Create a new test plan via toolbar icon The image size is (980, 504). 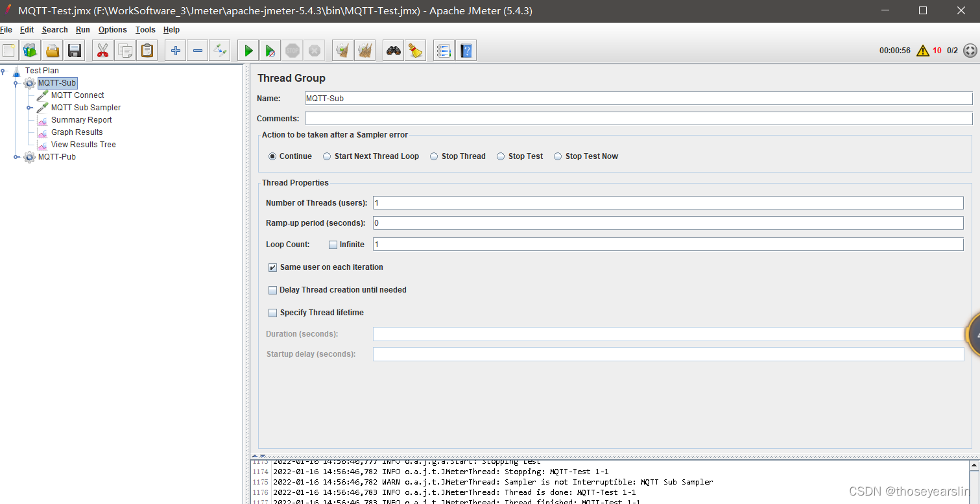pos(9,50)
